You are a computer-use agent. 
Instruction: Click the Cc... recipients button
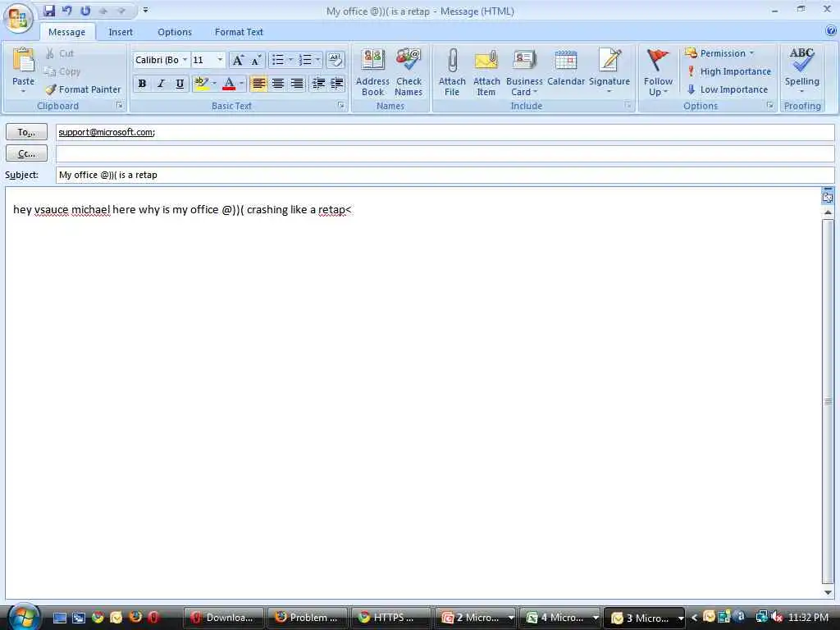coord(27,153)
